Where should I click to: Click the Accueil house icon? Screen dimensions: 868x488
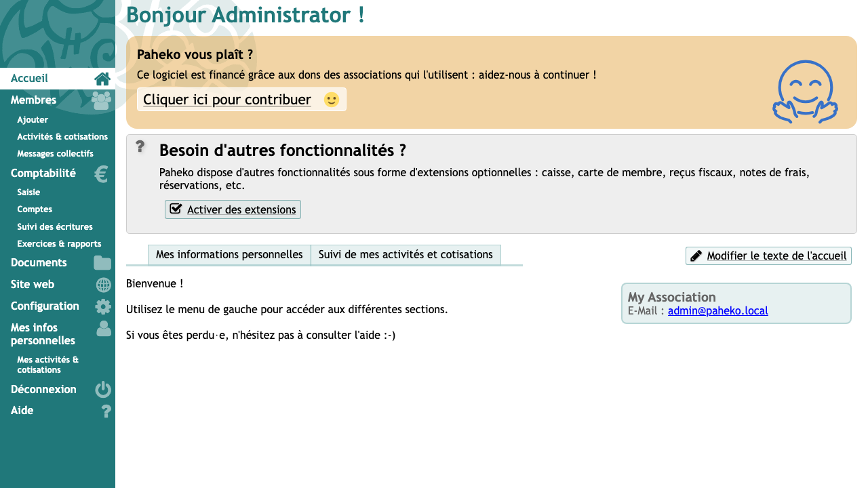point(102,79)
